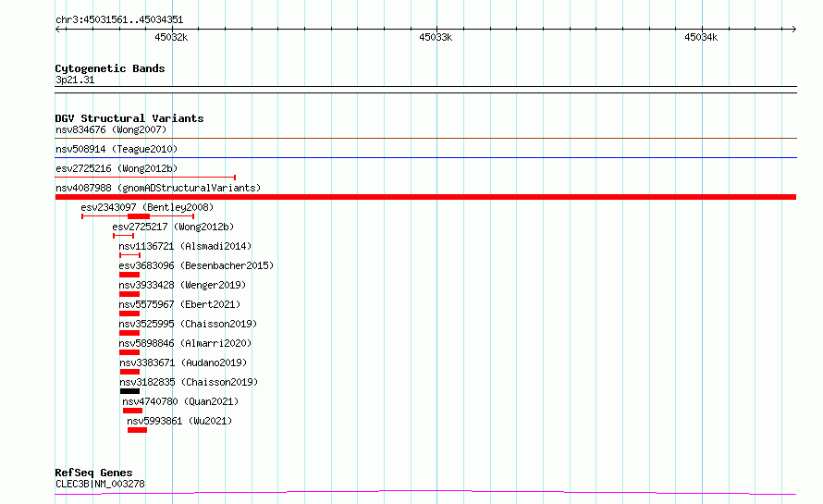
Task: Click the chr3:45031561..45034351 coordinate label
Action: pos(119,20)
